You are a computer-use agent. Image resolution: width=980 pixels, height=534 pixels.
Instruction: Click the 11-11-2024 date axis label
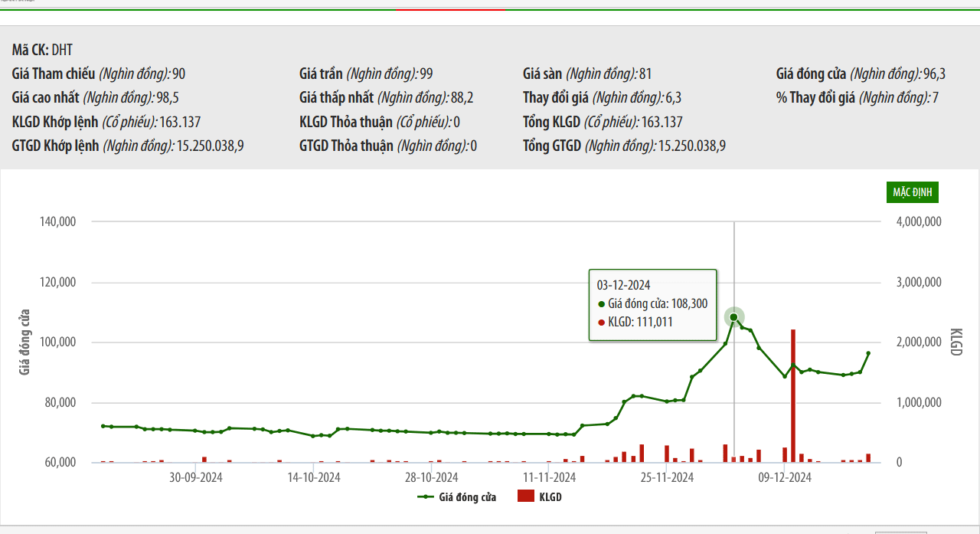pos(549,477)
